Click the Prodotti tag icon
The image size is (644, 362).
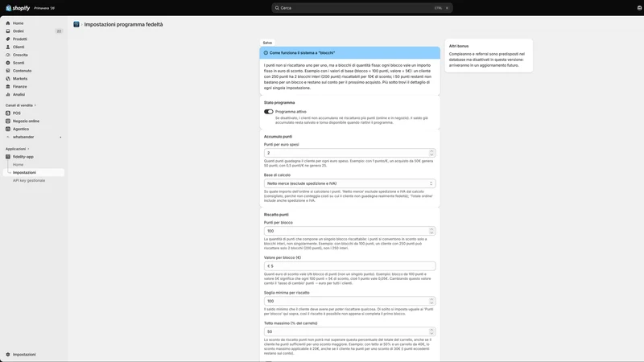[8, 39]
